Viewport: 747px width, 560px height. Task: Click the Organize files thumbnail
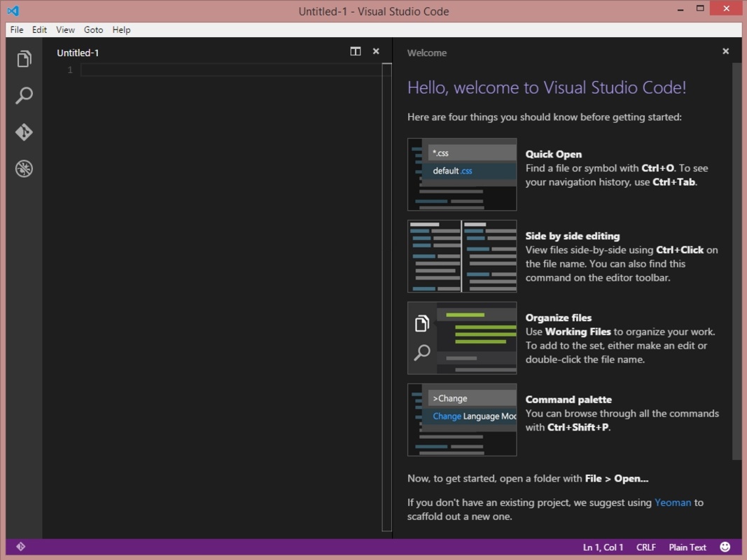pyautogui.click(x=462, y=338)
